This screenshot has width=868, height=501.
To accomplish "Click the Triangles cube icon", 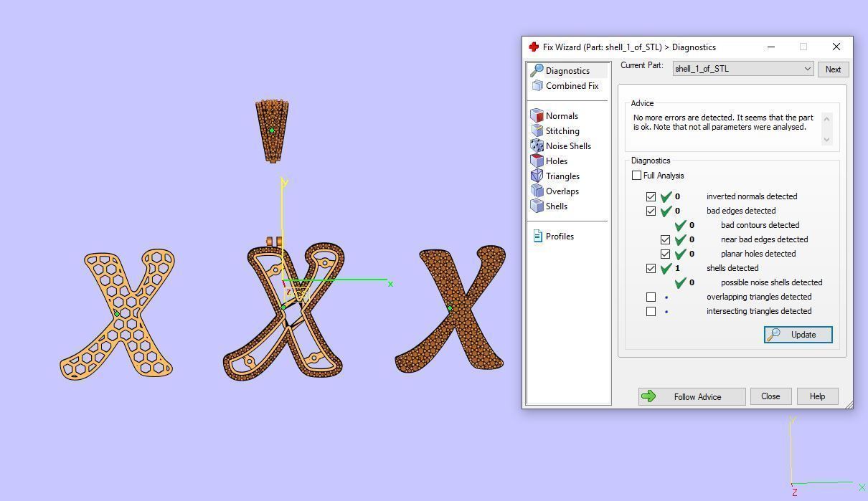I will (537, 176).
